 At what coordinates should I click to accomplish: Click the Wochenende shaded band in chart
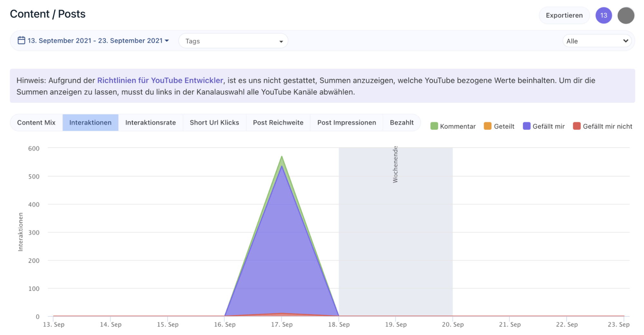[396, 232]
